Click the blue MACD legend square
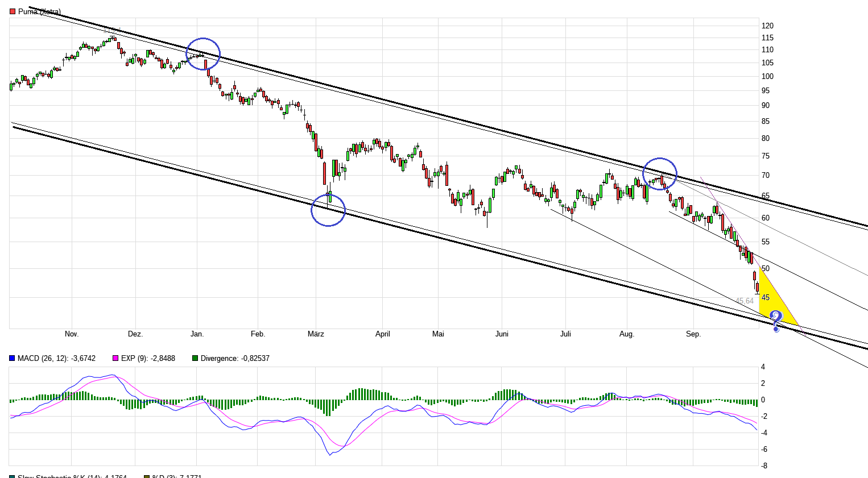 pyautogui.click(x=11, y=358)
